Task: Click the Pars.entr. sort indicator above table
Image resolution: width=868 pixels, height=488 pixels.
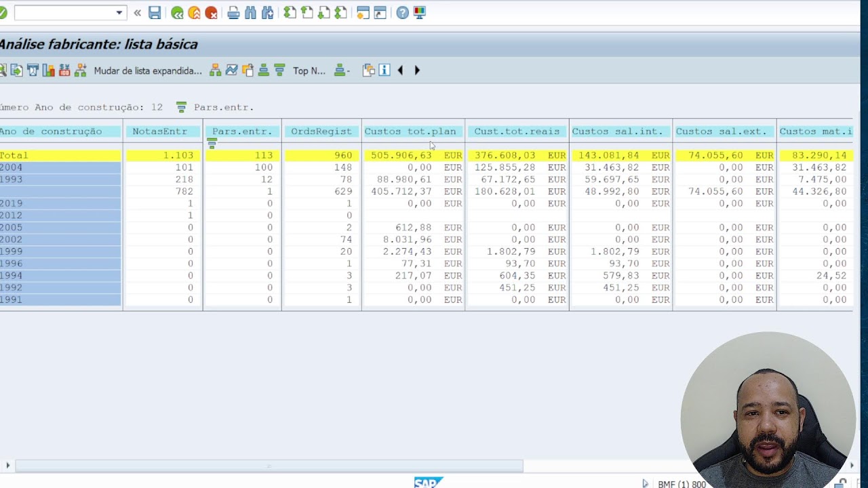Action: pos(181,107)
